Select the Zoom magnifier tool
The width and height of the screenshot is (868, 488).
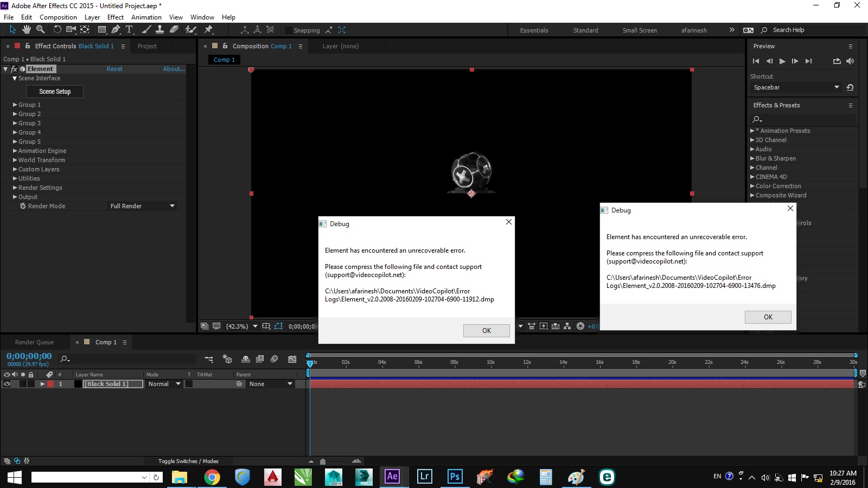point(40,29)
